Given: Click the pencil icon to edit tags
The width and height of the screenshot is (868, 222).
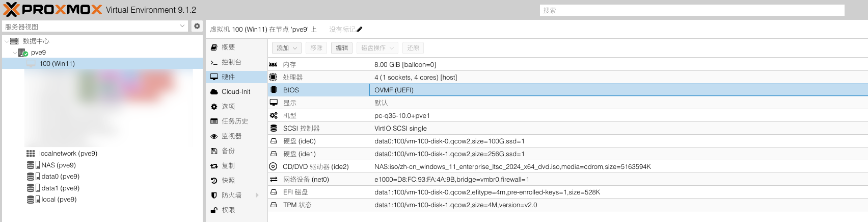Looking at the screenshot, I should tap(360, 30).
